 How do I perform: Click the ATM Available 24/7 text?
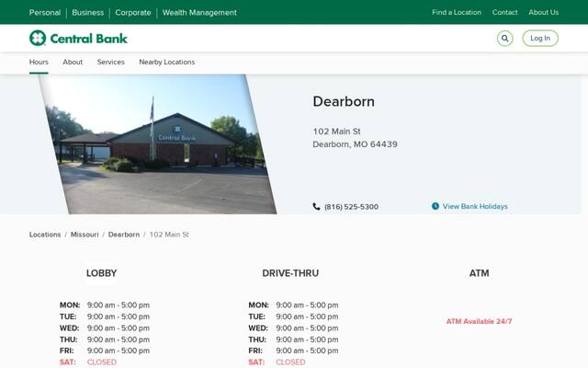pyautogui.click(x=479, y=321)
